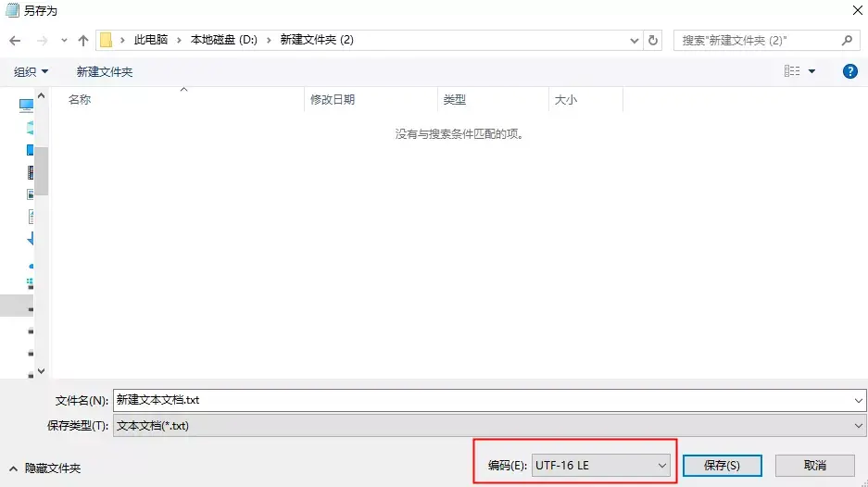Image resolution: width=868 pixels, height=487 pixels.
Task: Collapse folders with 隐藏文件夹
Action: coord(45,468)
